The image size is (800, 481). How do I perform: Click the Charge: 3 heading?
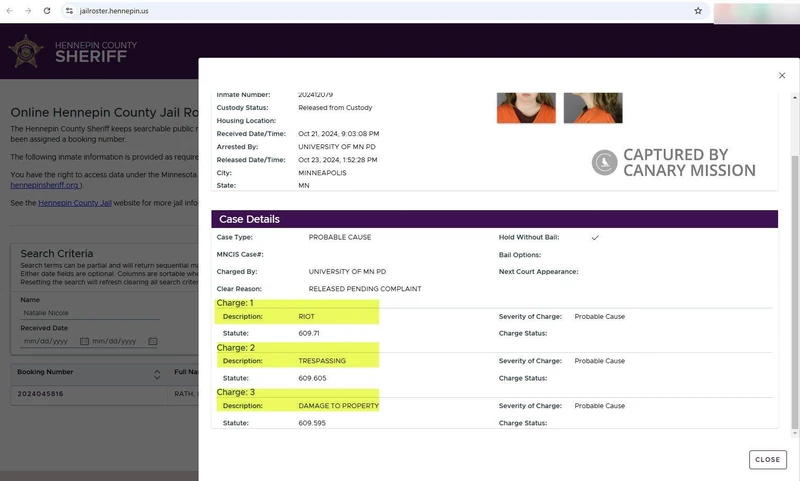pyautogui.click(x=235, y=392)
